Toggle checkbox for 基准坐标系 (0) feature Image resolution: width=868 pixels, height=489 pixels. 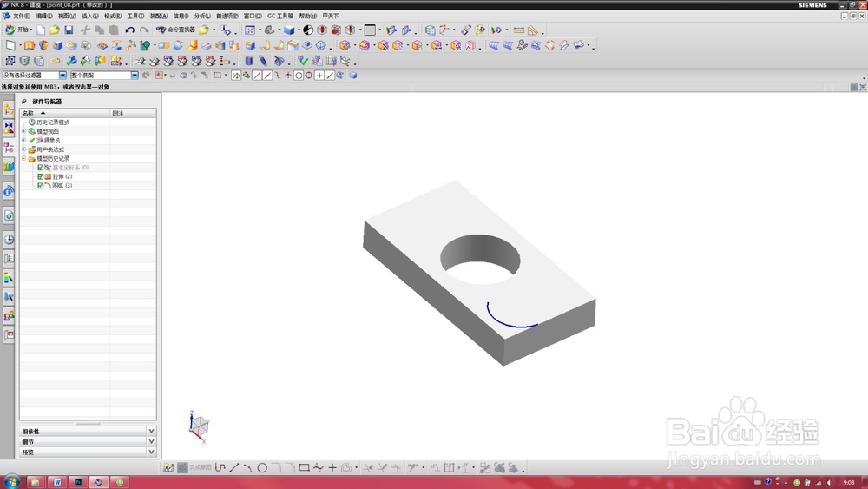(x=41, y=168)
